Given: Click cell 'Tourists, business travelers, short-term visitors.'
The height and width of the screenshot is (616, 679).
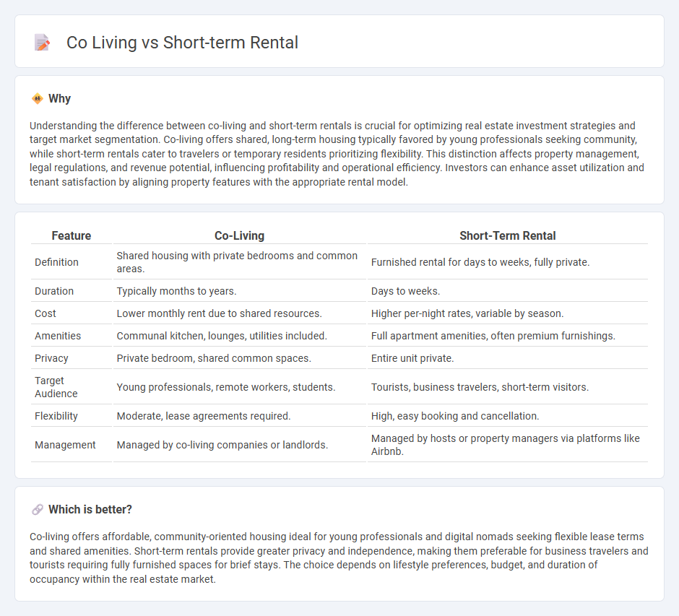Looking at the screenshot, I should pos(508,387).
